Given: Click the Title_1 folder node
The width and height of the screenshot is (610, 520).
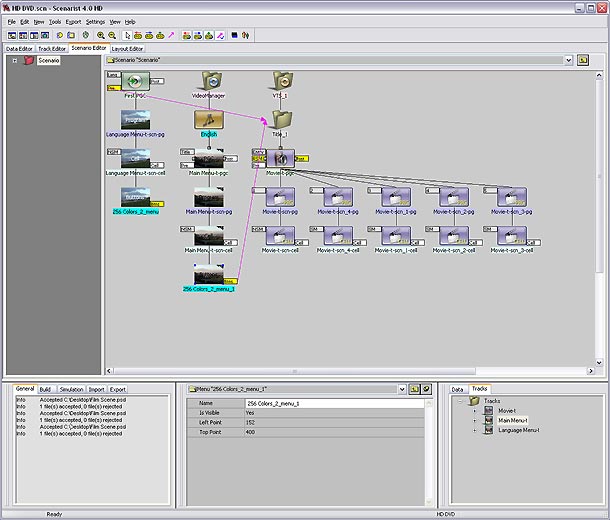Looking at the screenshot, I should (282, 119).
